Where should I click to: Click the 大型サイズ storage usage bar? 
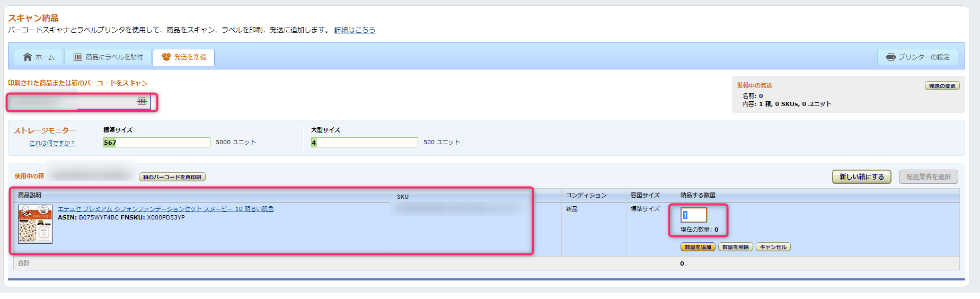click(x=365, y=143)
